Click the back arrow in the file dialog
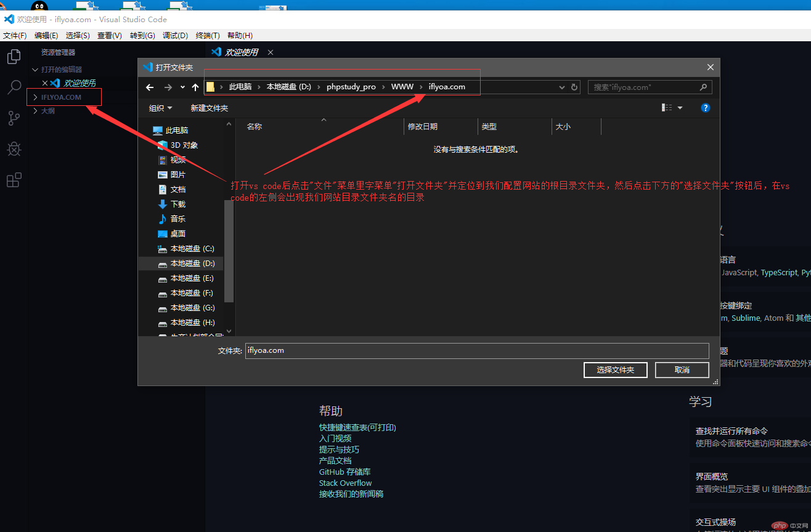 [150, 87]
